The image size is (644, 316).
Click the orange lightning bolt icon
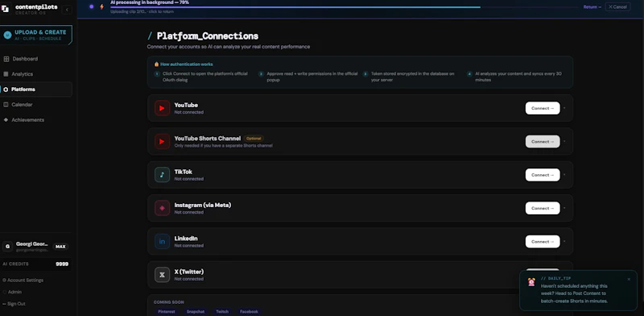click(x=102, y=6)
